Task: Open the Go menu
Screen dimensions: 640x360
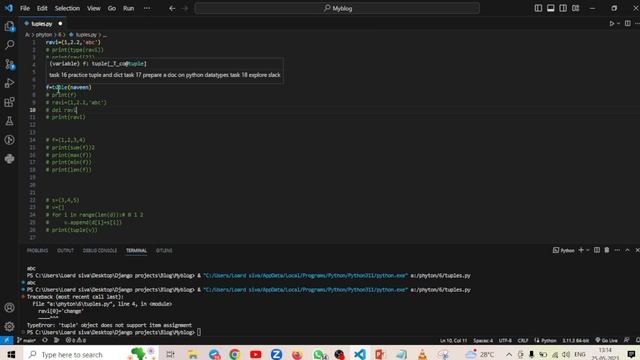Action: [x=112, y=8]
